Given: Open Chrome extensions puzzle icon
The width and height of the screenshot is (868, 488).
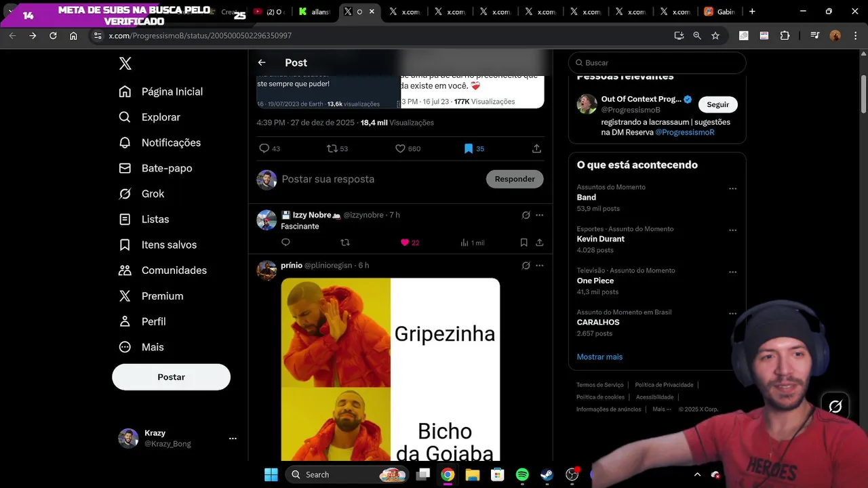Looking at the screenshot, I should (x=785, y=36).
